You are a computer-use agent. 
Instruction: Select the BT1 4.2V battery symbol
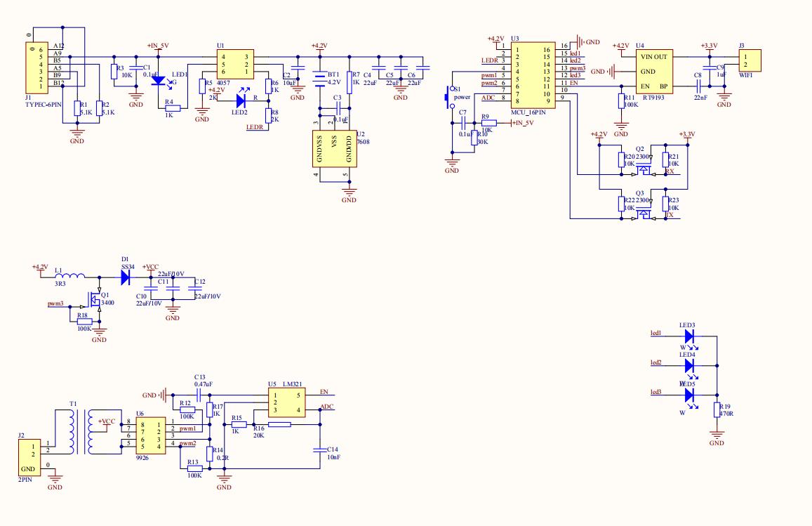pyautogui.click(x=320, y=79)
